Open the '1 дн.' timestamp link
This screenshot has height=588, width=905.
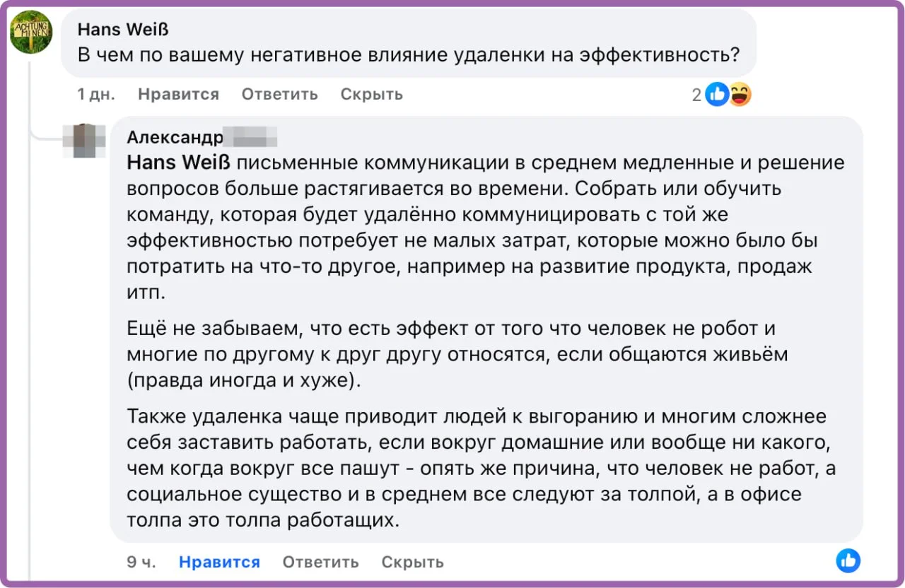94,94
